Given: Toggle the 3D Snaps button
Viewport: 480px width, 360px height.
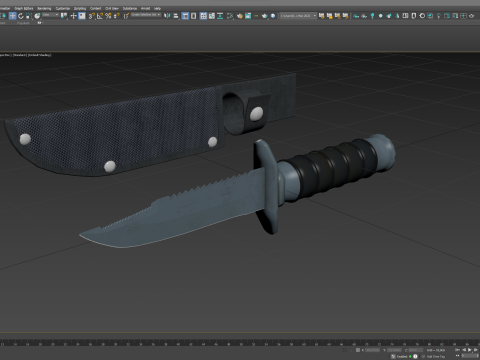Looking at the screenshot, I should pos(92,16).
